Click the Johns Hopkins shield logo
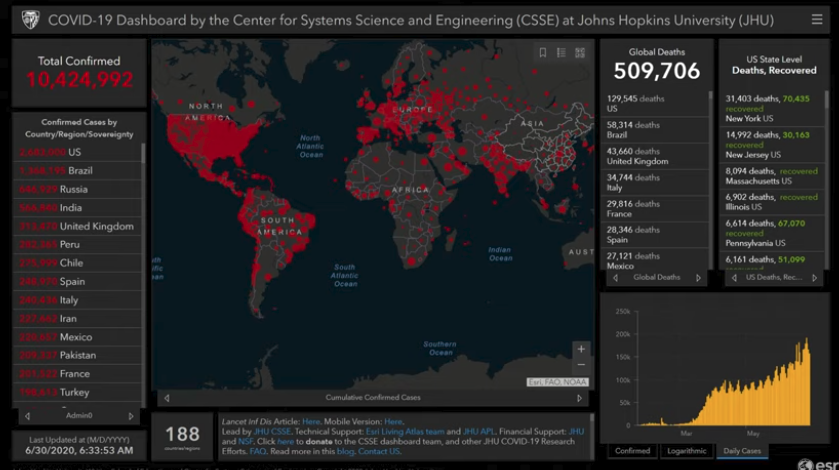Image resolution: width=839 pixels, height=470 pixels. point(29,19)
